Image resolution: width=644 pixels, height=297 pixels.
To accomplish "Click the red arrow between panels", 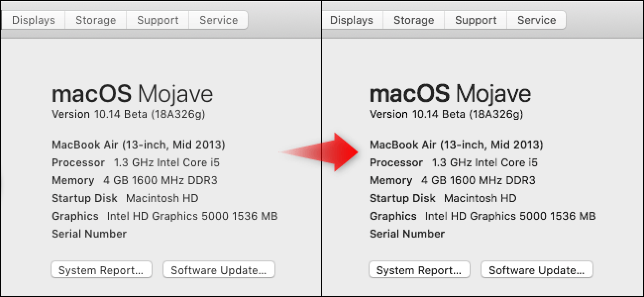I will (x=322, y=152).
